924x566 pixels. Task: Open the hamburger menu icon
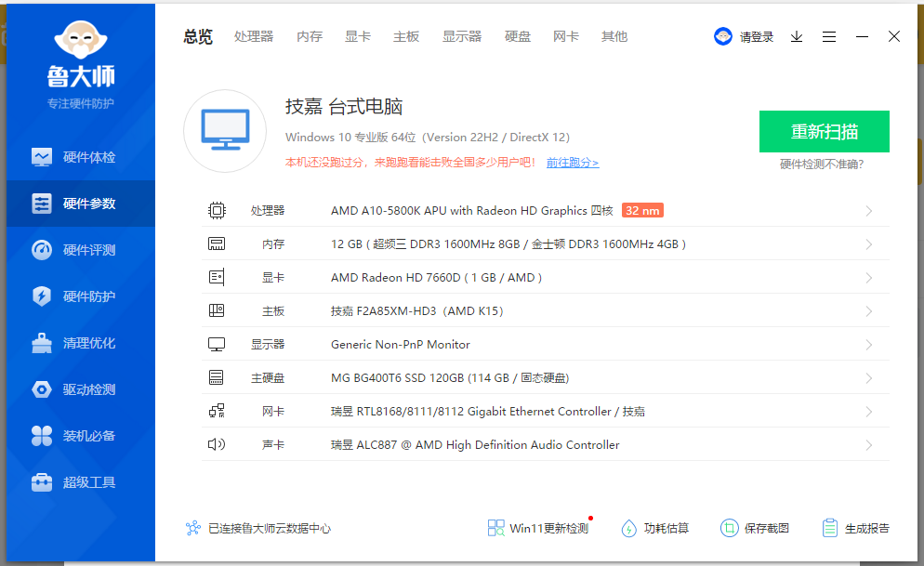tap(829, 36)
